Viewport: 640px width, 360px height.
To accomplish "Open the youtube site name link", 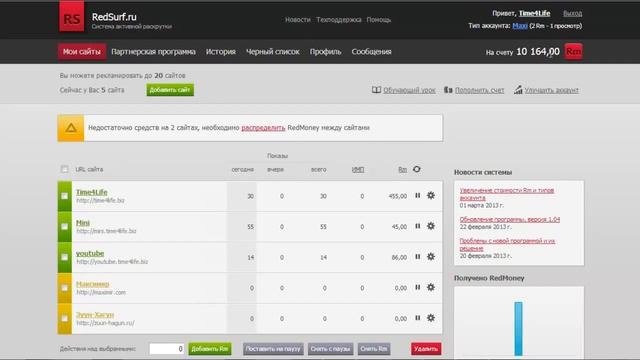I will 90,253.
